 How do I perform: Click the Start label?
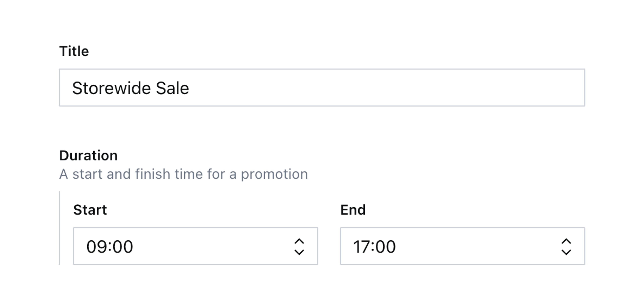(x=90, y=210)
